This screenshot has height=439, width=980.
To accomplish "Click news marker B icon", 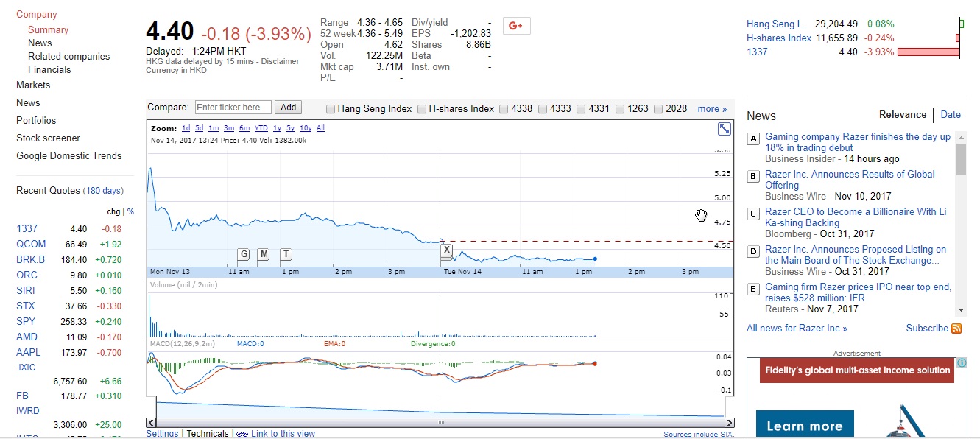I will pos(753,176).
